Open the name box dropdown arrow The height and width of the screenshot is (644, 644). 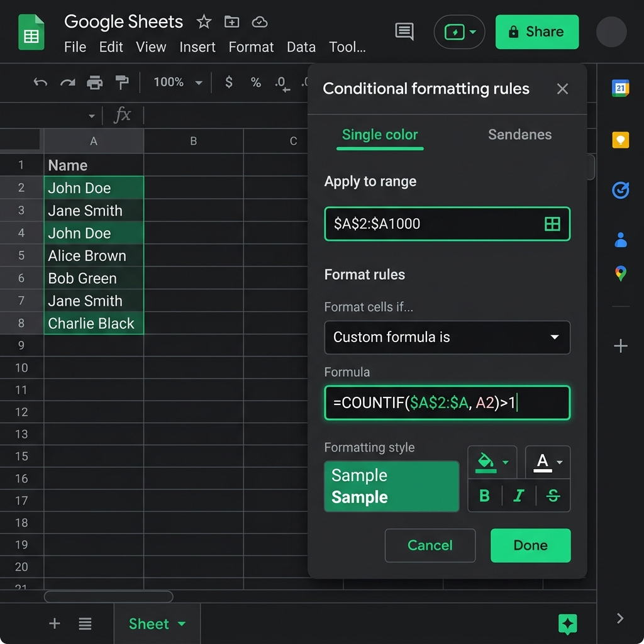coord(92,116)
